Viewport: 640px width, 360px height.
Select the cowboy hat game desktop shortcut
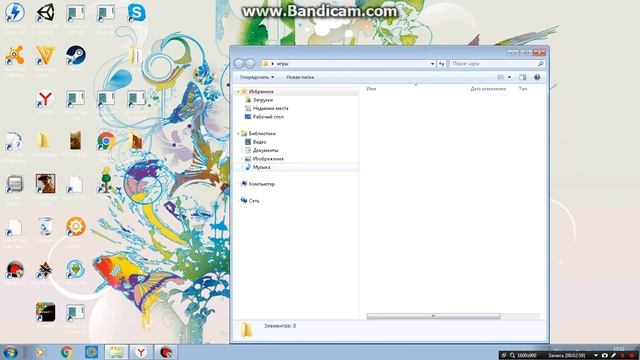click(x=45, y=183)
